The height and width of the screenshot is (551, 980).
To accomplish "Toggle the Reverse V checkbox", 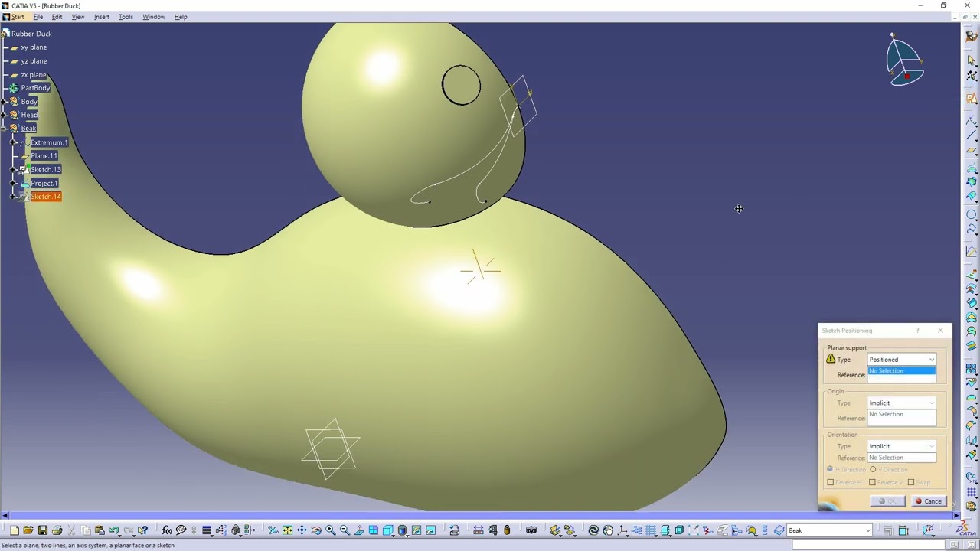I will (872, 482).
